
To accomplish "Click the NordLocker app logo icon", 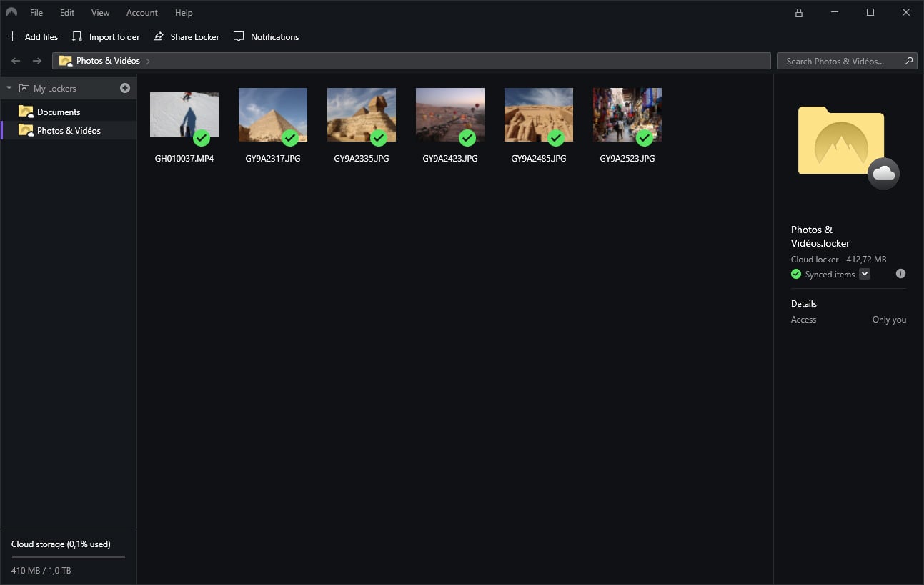I will [11, 12].
